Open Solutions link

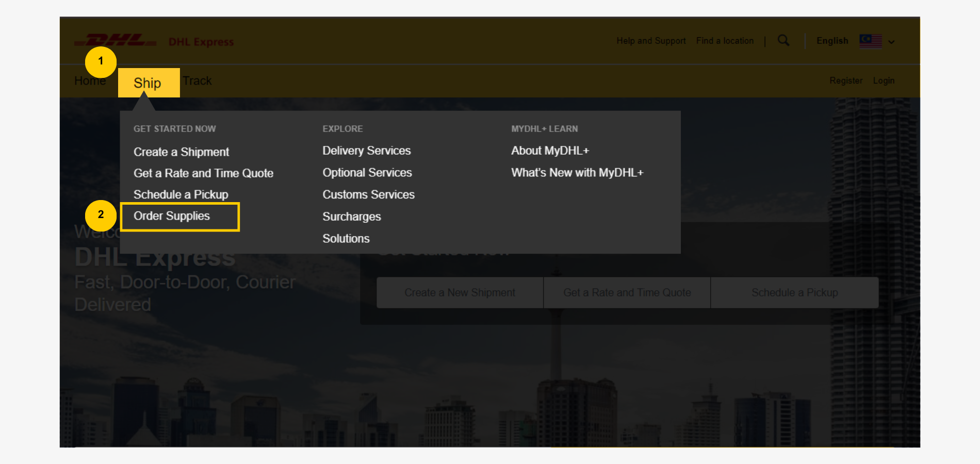click(x=346, y=239)
